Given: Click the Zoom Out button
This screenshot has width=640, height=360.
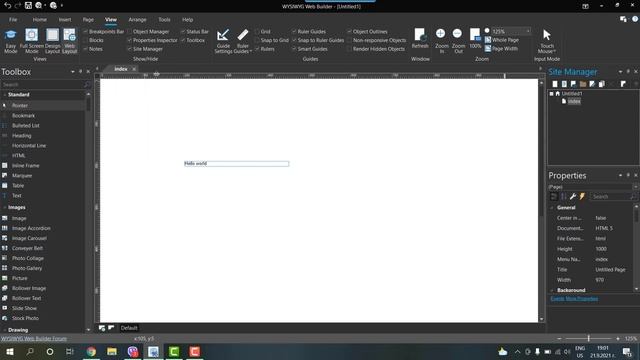Looking at the screenshot, I should [458, 41].
